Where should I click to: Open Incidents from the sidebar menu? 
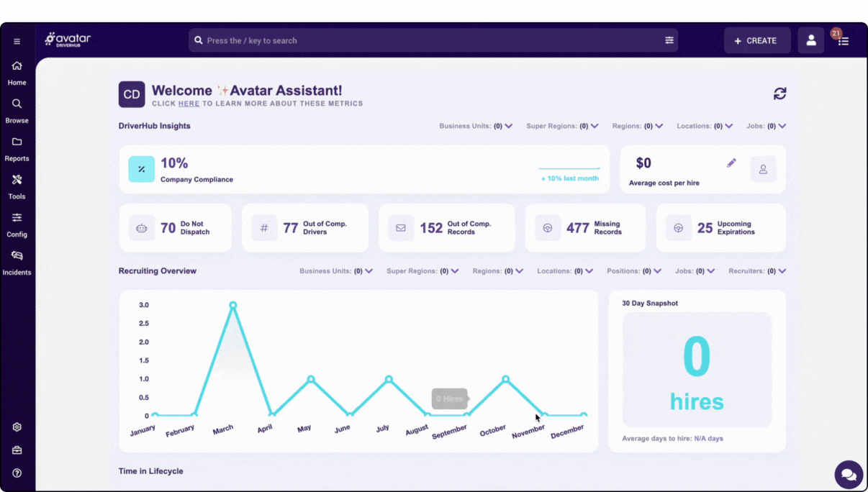click(x=17, y=263)
